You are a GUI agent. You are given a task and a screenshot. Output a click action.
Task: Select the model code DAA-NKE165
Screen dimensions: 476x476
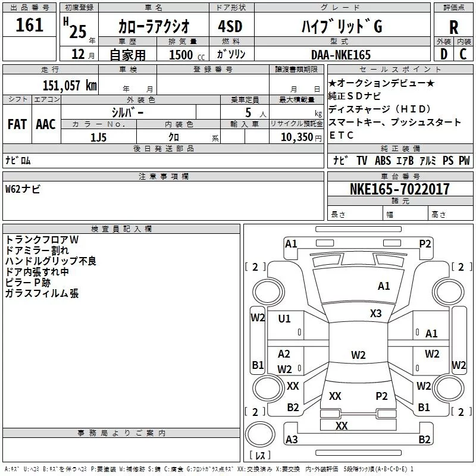341,55
